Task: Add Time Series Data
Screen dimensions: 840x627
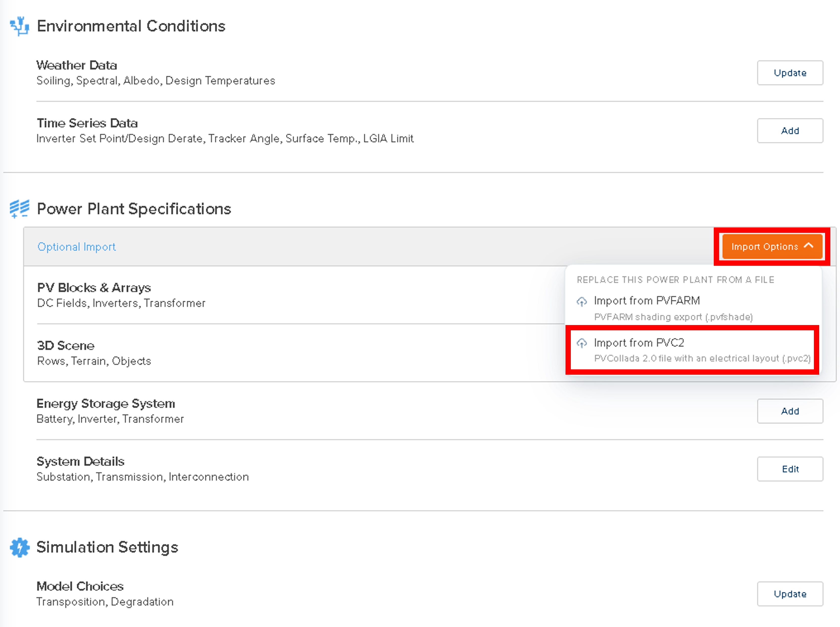Action: point(790,130)
